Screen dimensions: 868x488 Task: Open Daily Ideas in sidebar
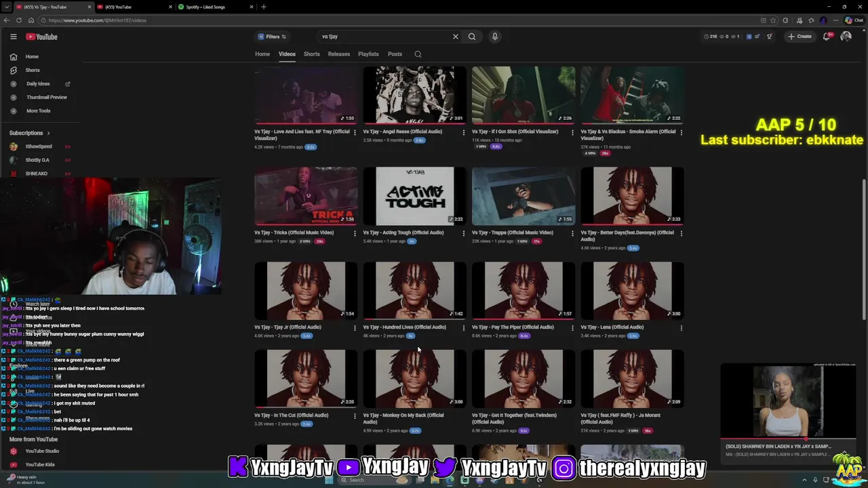pyautogui.click(x=38, y=84)
